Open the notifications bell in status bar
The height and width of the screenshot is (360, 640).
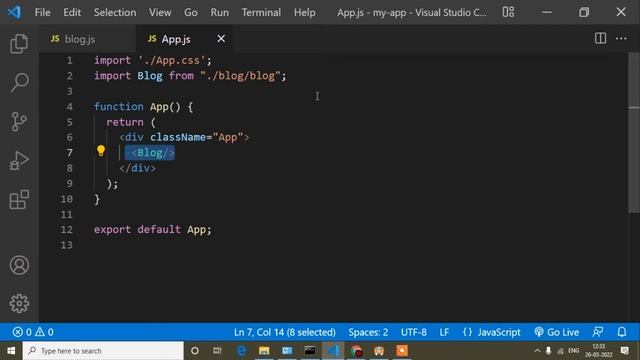(622, 332)
